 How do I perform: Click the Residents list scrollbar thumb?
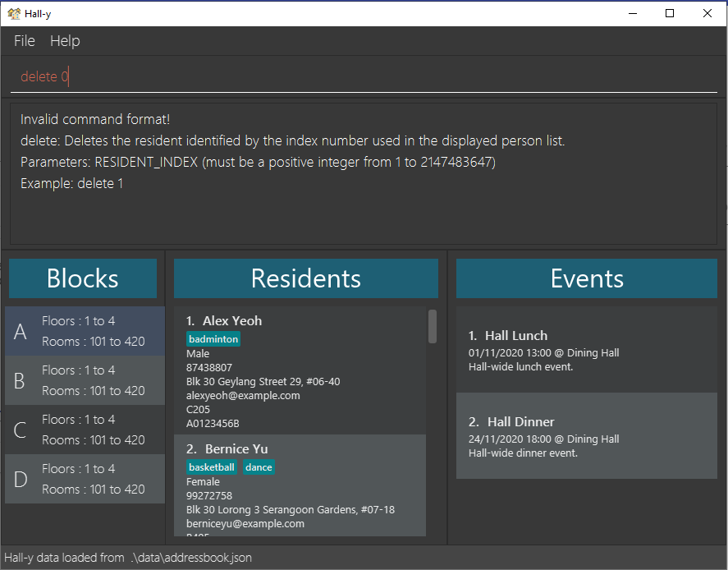tap(433, 327)
